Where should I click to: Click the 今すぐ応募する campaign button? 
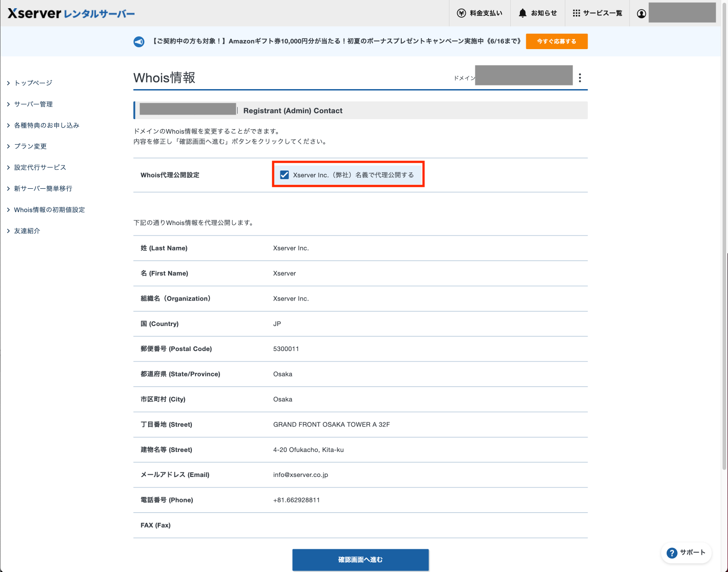(x=556, y=41)
